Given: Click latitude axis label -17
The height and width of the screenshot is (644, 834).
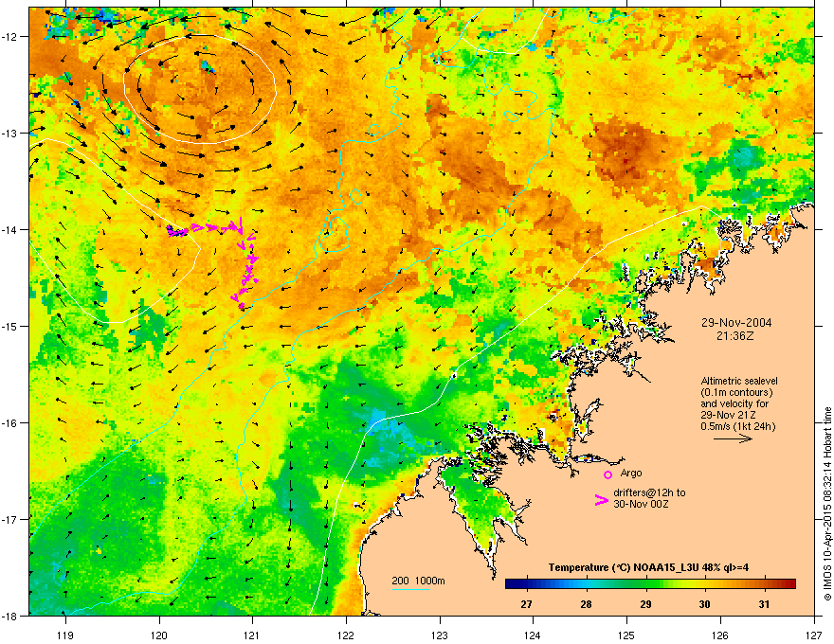Looking at the screenshot, I should point(9,519).
